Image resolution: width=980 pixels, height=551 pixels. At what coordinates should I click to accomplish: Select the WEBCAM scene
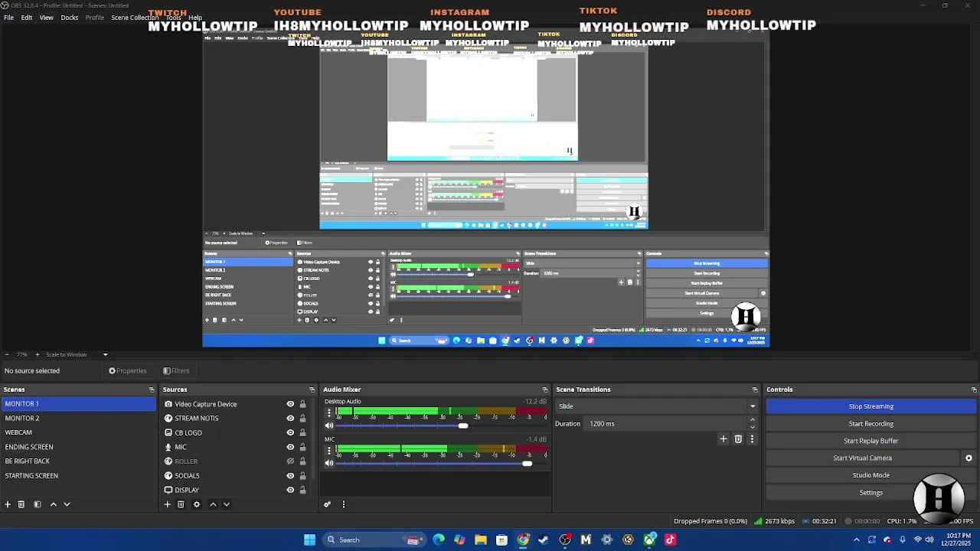pos(78,432)
